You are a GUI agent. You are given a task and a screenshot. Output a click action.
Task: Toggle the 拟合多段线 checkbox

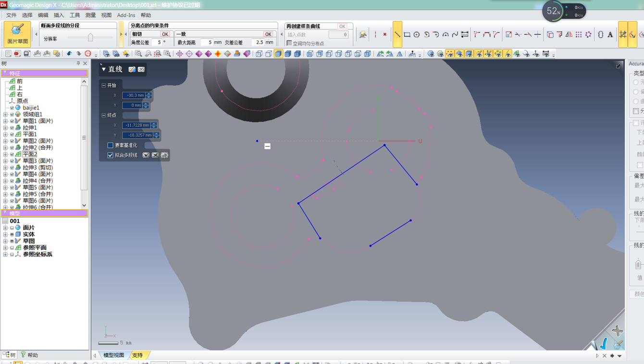(111, 155)
